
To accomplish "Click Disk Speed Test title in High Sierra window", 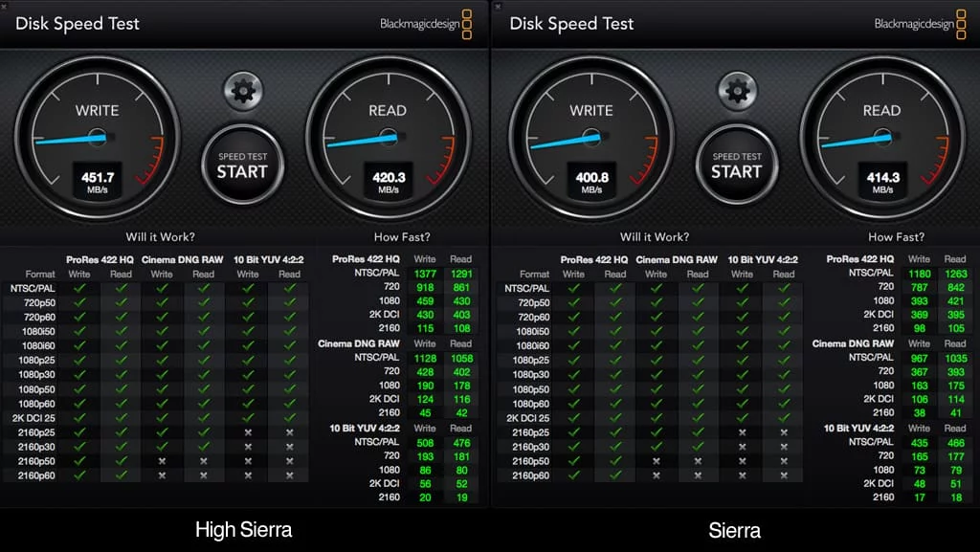I will [x=78, y=24].
